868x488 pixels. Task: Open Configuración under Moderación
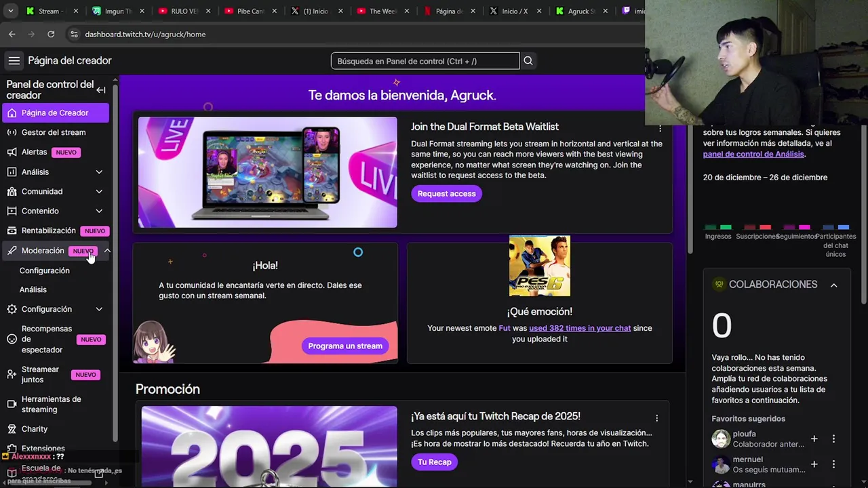pos(45,270)
